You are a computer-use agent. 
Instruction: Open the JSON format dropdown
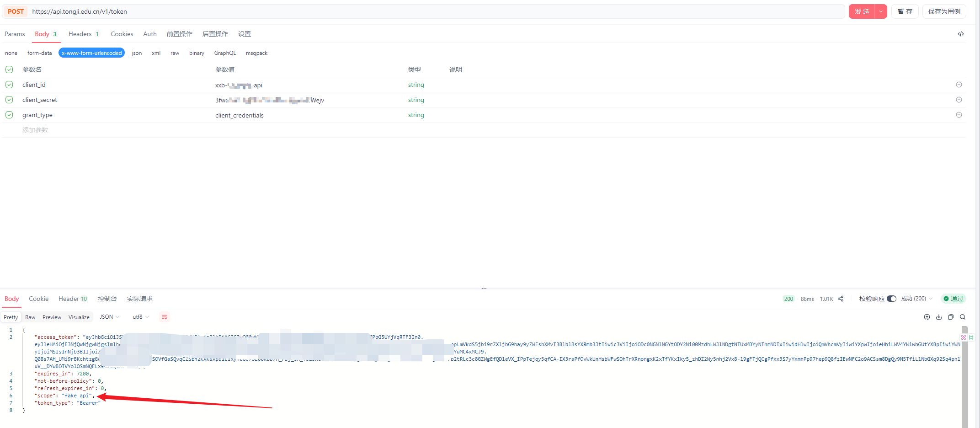(x=110, y=317)
